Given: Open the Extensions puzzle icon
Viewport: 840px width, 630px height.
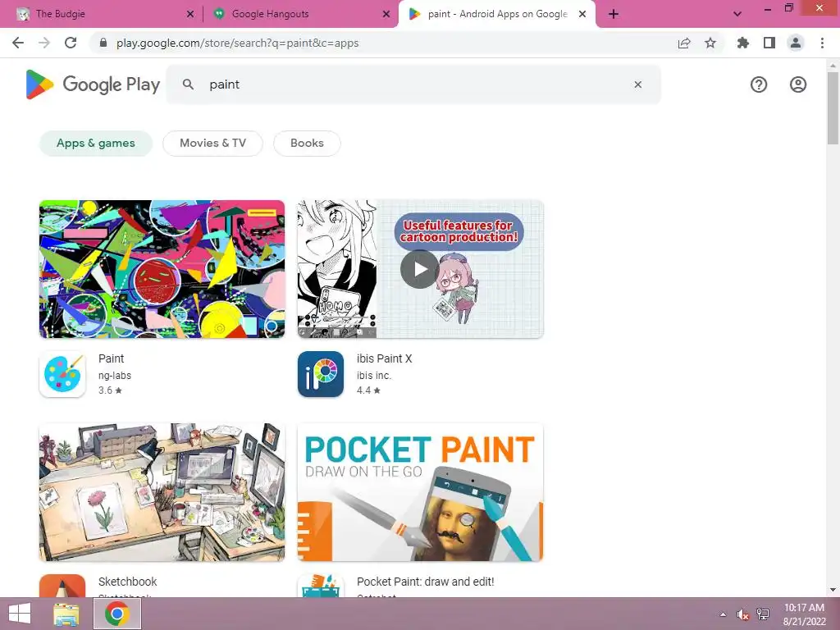Looking at the screenshot, I should [x=743, y=43].
